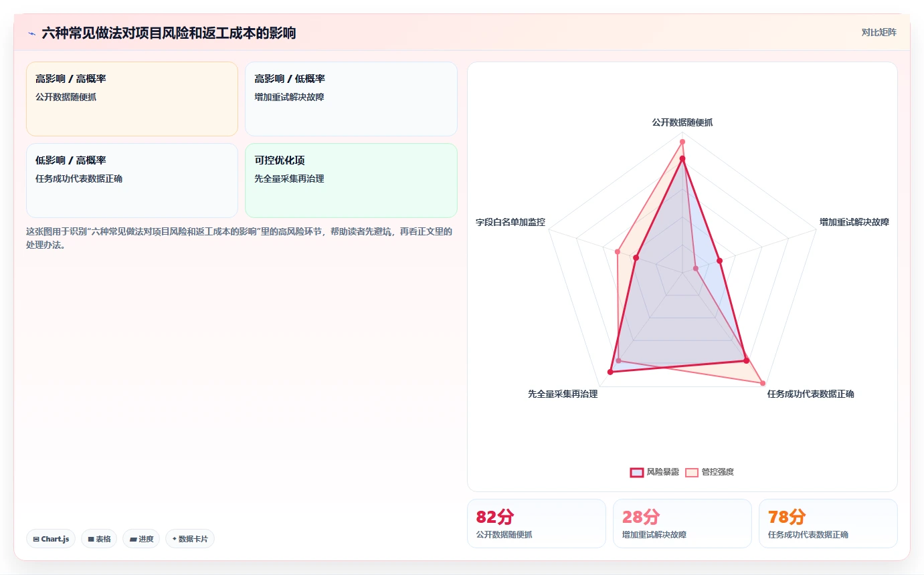The height and width of the screenshot is (575, 924).
Task: Click the page title 六种常见做法对项目风险和返工成本的影响
Action: (x=169, y=33)
